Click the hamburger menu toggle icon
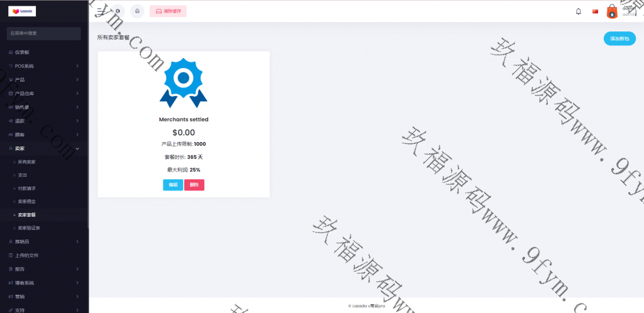 [x=101, y=11]
